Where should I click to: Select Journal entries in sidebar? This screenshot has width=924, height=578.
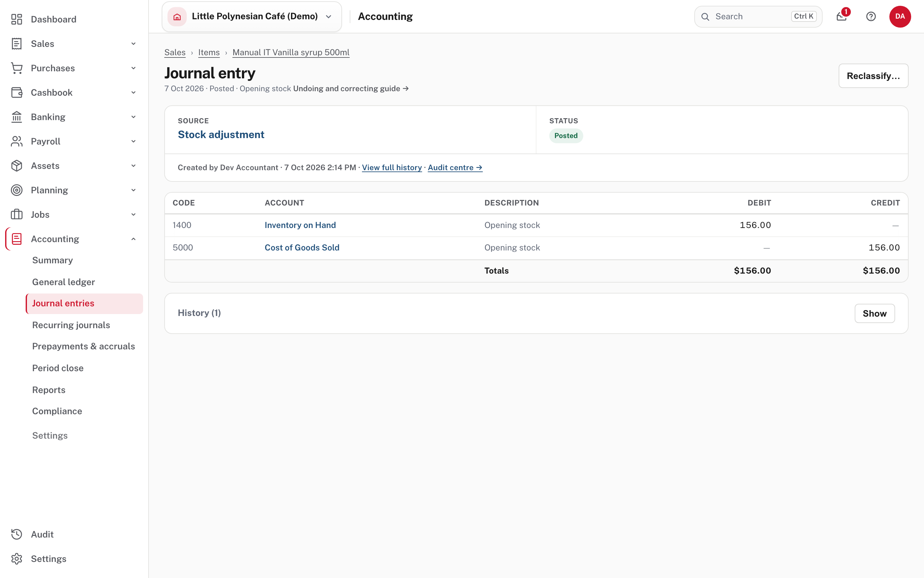pyautogui.click(x=84, y=303)
